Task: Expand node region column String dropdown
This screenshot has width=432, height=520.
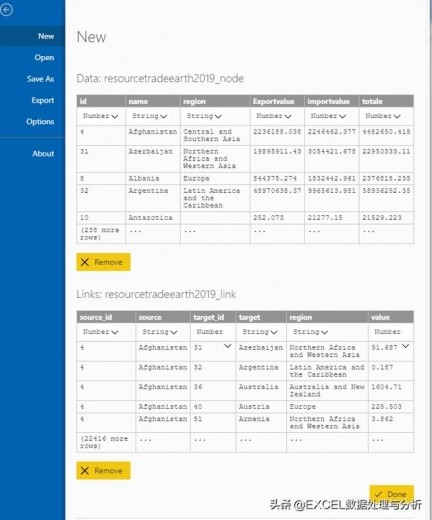Action: tap(204, 116)
